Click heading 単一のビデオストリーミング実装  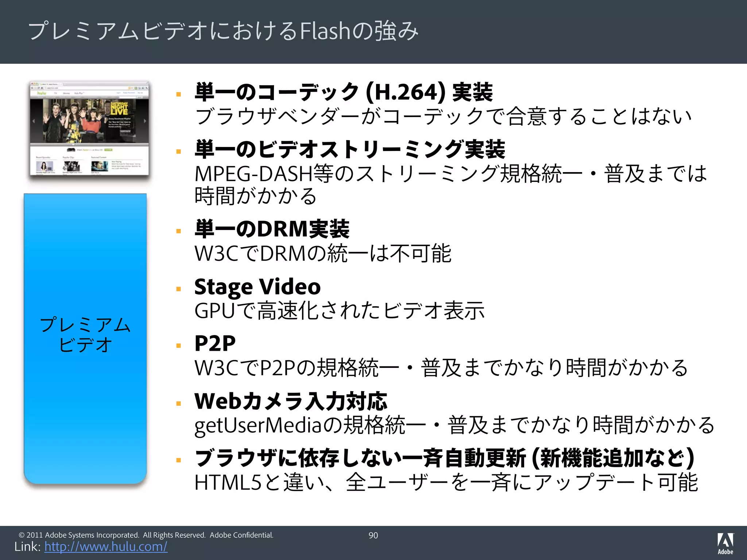tap(350, 149)
